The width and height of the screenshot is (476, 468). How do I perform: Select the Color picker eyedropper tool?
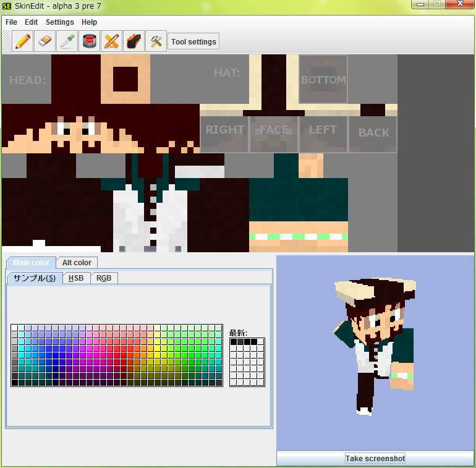pyautogui.click(x=67, y=41)
